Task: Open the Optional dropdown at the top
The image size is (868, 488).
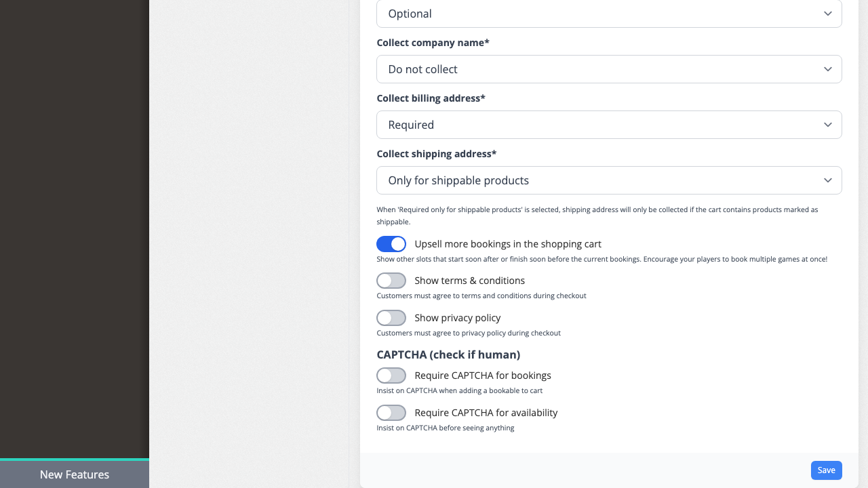Action: click(x=609, y=14)
